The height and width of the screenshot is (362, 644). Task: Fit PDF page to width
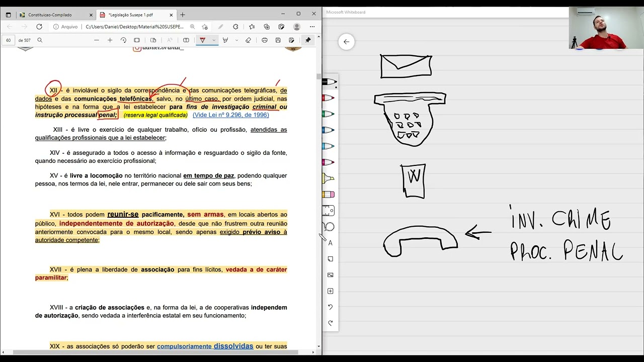point(137,40)
